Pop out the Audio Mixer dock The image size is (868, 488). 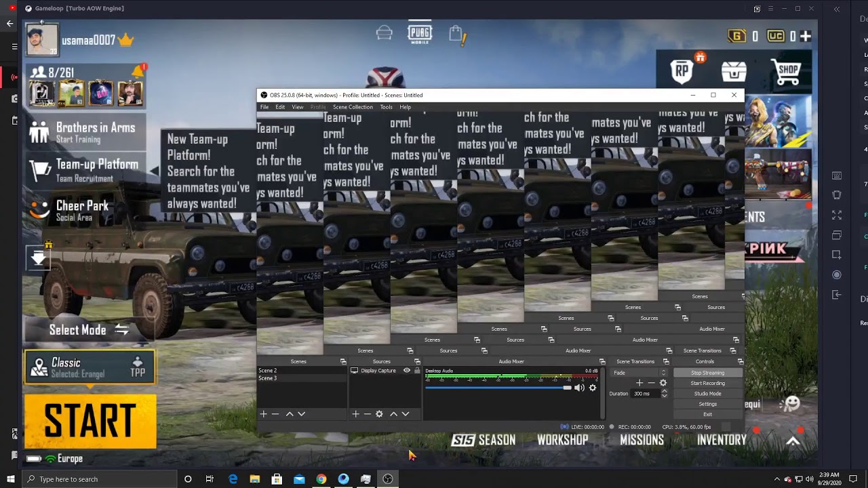602,361
